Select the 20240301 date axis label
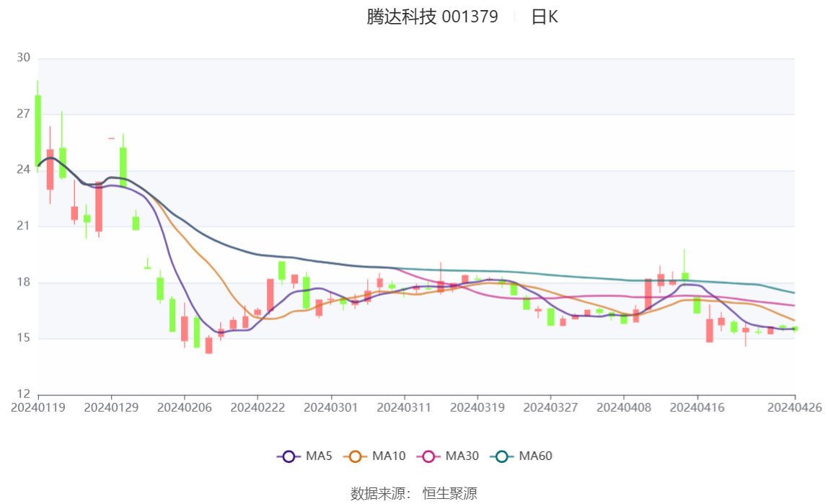The image size is (828, 504). [x=330, y=407]
